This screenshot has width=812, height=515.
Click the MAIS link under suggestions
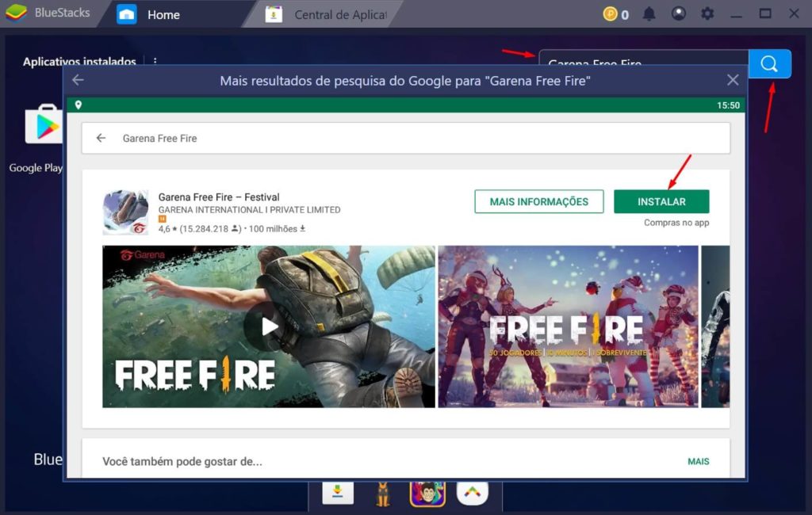[x=697, y=460]
